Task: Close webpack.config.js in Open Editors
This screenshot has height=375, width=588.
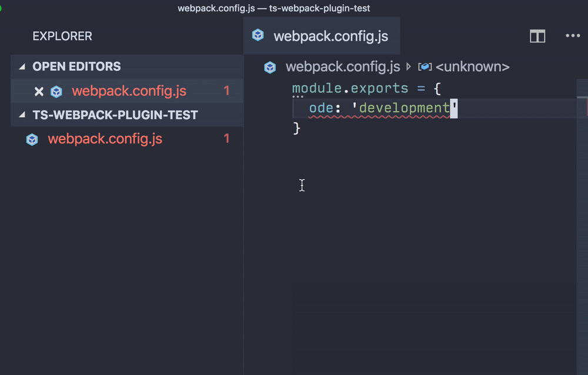Action: [x=39, y=91]
